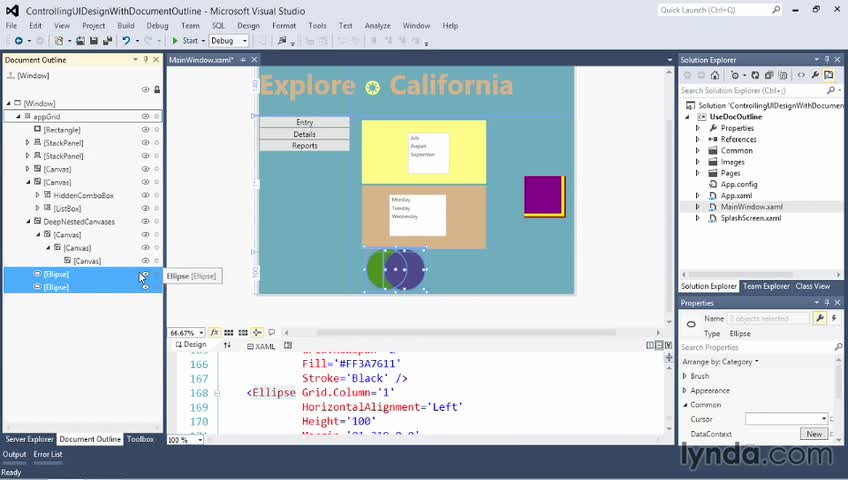Click horizontal split icon in designer
The height and width of the screenshot is (480, 848).
click(x=659, y=345)
